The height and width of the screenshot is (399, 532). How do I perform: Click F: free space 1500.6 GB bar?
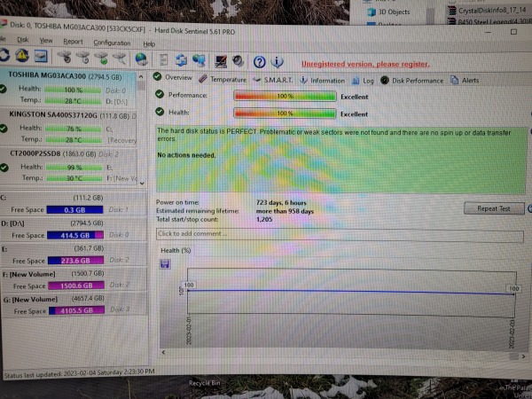point(76,286)
